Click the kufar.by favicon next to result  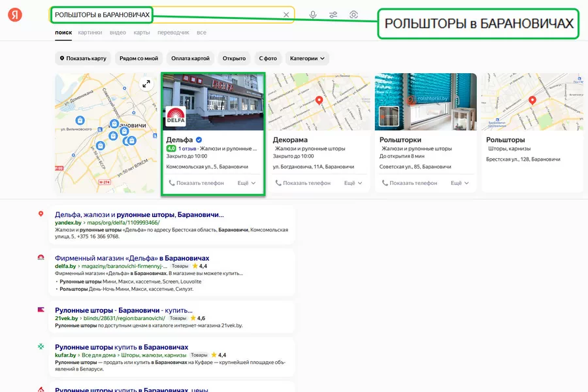[x=41, y=346]
